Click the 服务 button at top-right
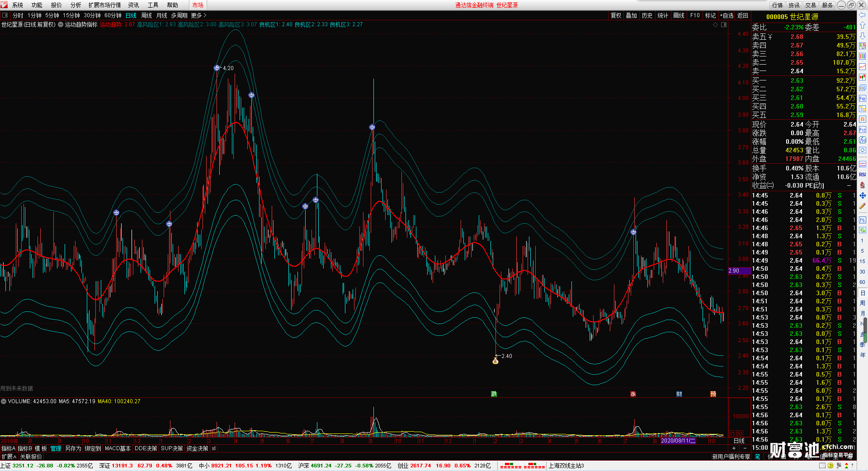868x471 pixels. coord(827,5)
